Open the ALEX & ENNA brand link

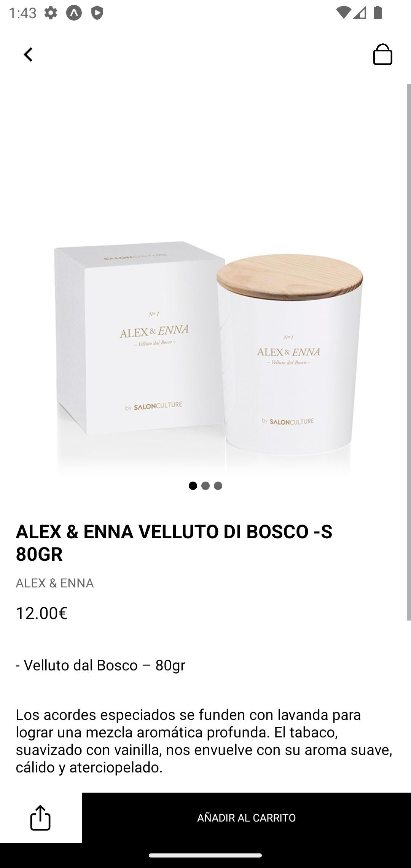pos(55,583)
